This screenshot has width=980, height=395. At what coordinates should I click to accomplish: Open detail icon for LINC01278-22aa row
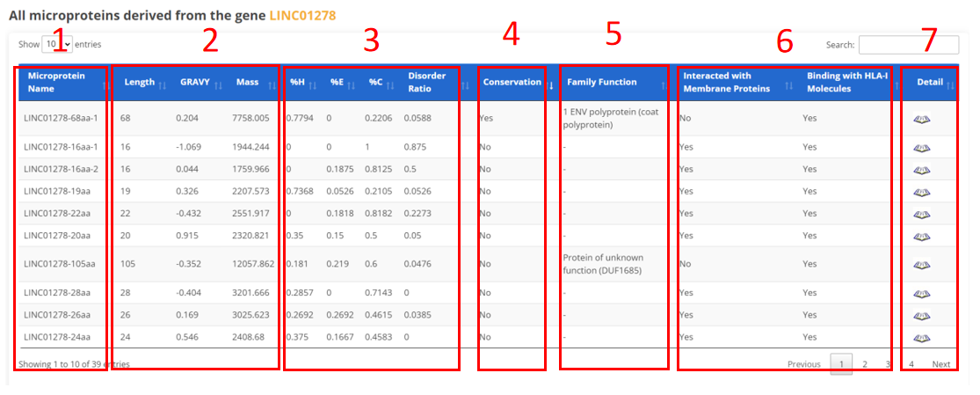[x=921, y=214]
